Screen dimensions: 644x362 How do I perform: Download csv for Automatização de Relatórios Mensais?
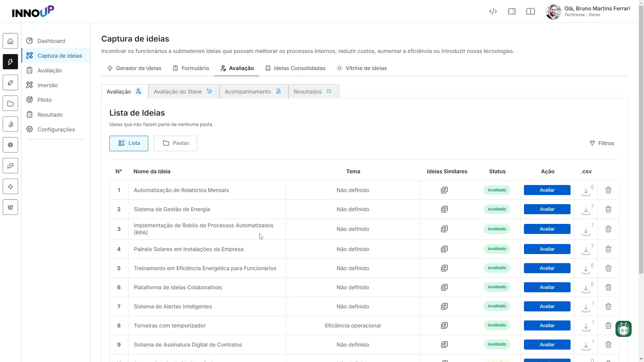click(x=586, y=191)
